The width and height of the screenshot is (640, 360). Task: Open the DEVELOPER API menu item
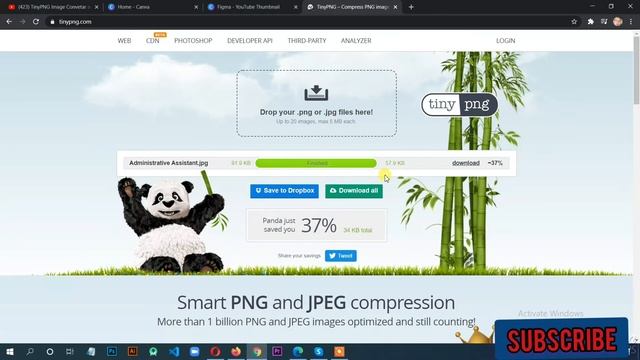coord(250,41)
